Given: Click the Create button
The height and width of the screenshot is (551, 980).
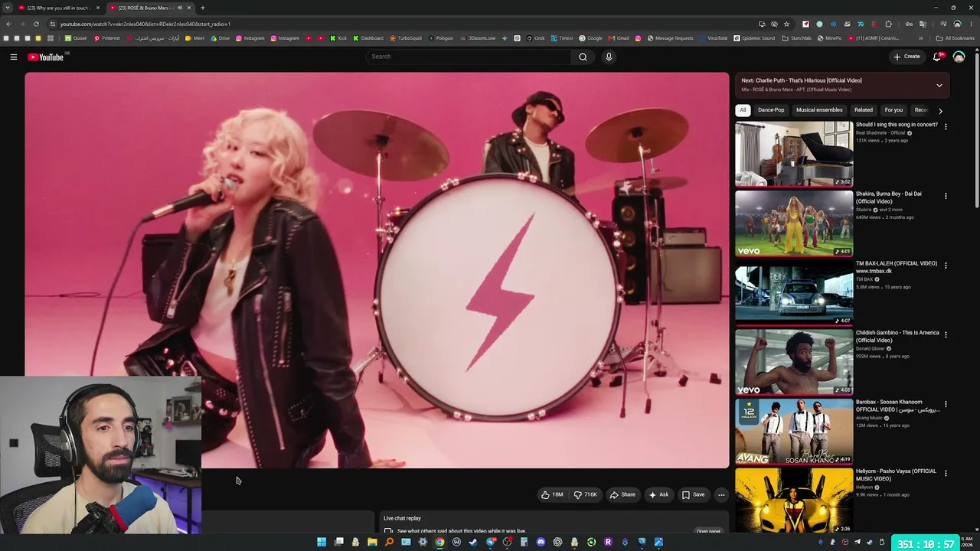Looking at the screenshot, I should pyautogui.click(x=906, y=57).
